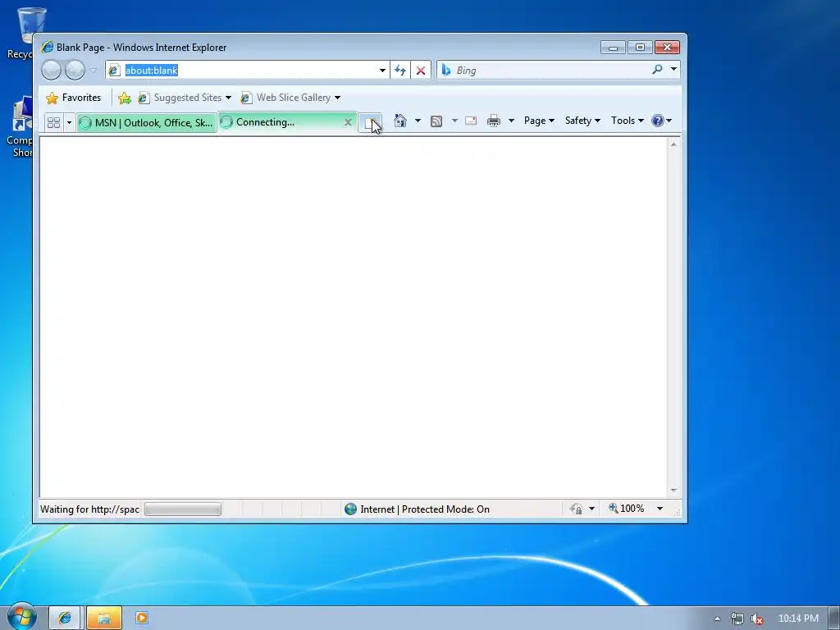The width and height of the screenshot is (840, 630).
Task: Expand the address bar autocomplete dropdown
Action: point(382,71)
